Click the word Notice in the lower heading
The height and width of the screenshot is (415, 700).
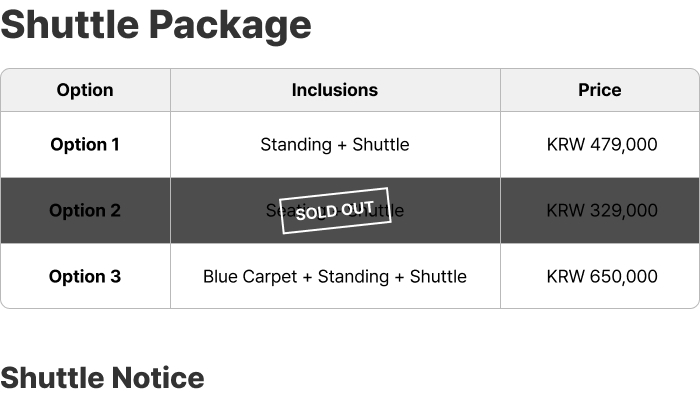[158, 378]
